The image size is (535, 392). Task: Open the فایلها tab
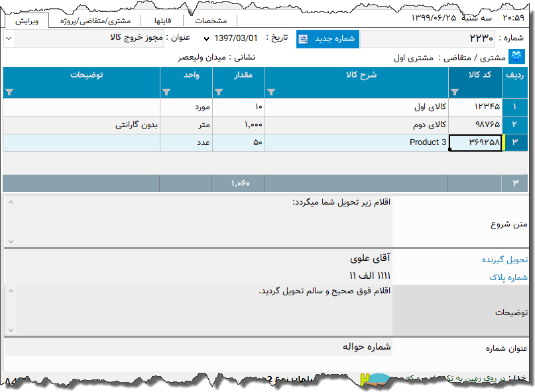tap(162, 20)
